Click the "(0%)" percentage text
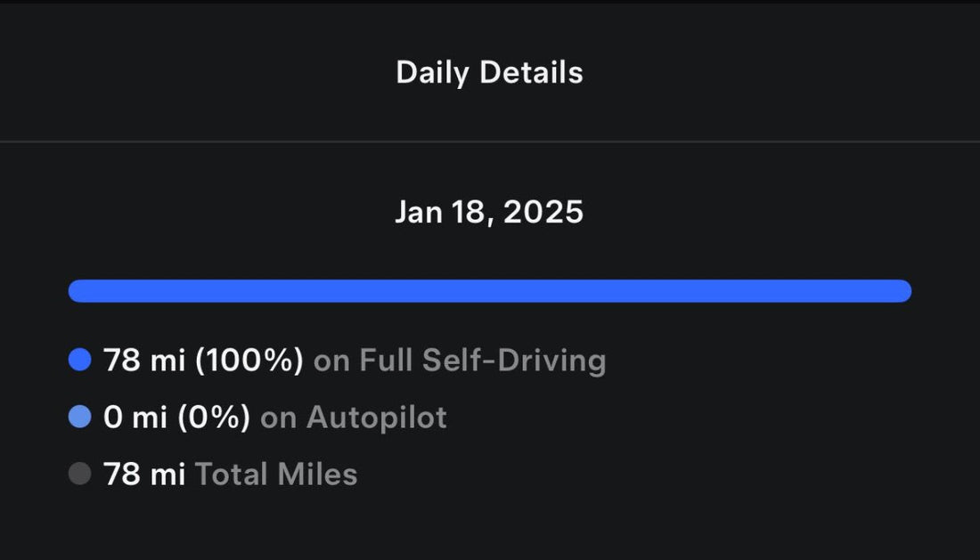This screenshot has height=560, width=980. coord(214,417)
